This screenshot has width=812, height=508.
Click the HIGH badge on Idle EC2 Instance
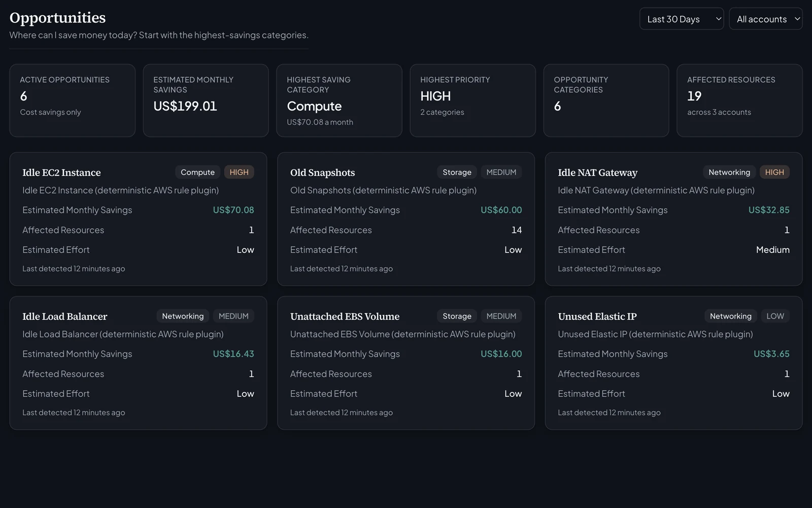tap(239, 172)
